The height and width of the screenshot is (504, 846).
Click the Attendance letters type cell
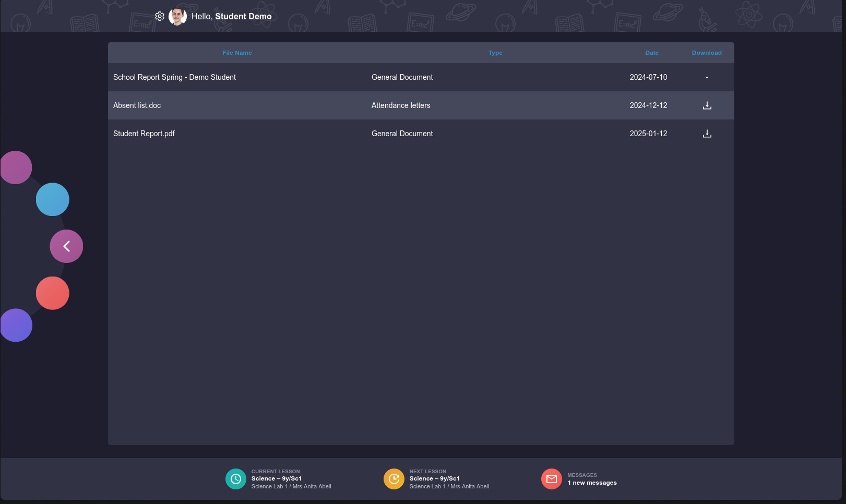[401, 105]
